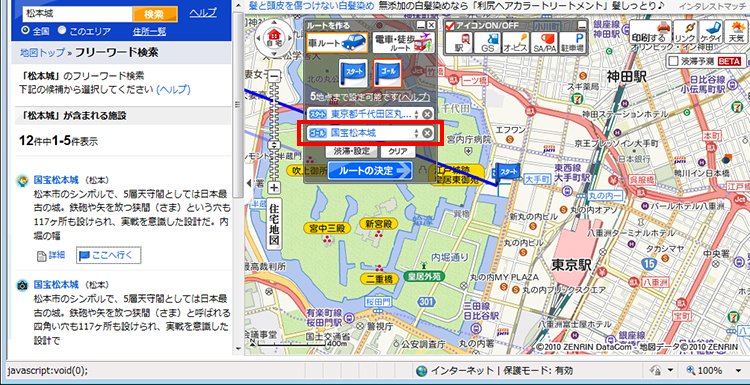
Task: Collapse the left search panel arrow
Action: point(248,183)
